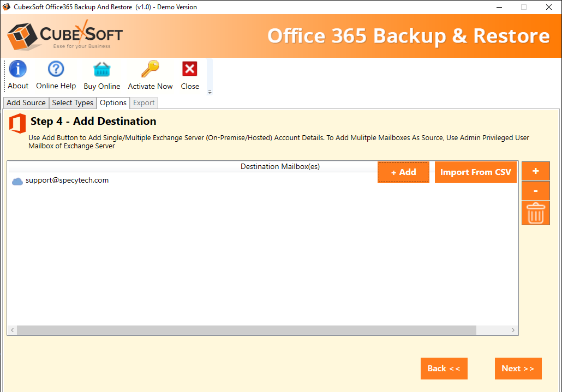Open the Export tab
This screenshot has width=562, height=392.
pyautogui.click(x=144, y=102)
